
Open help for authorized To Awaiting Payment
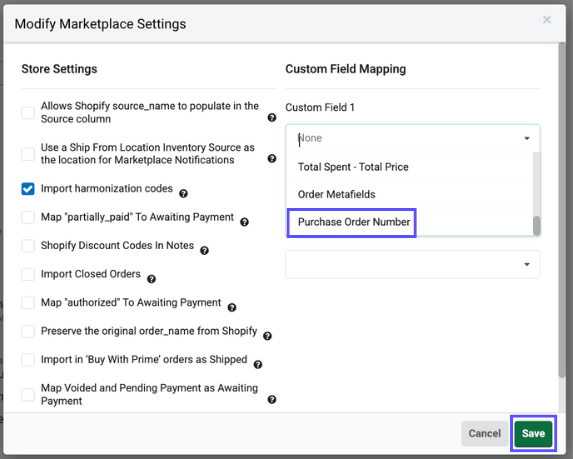tap(232, 308)
